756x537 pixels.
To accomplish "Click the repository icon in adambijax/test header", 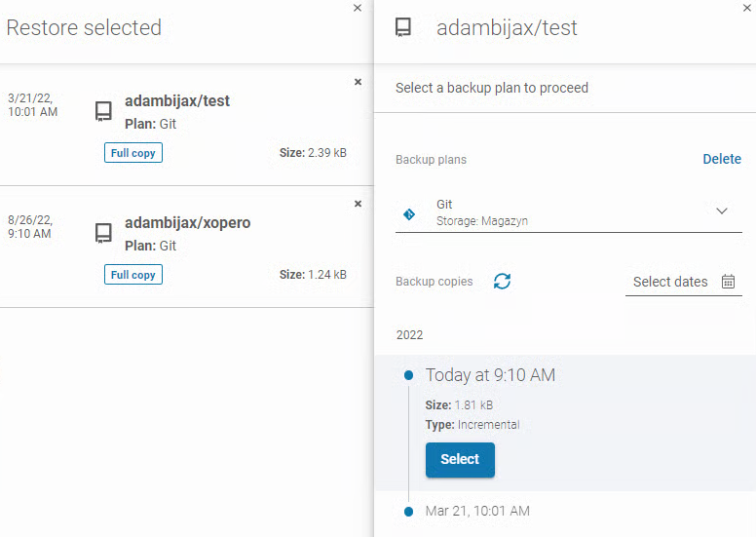I will [403, 27].
